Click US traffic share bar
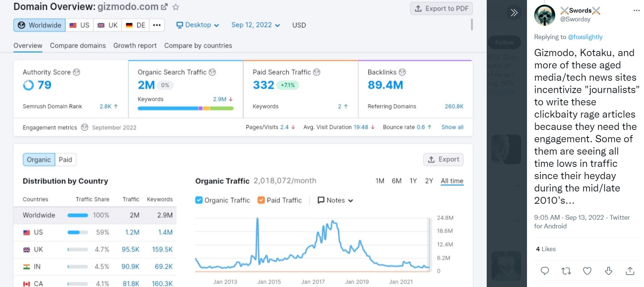Screen dimensions: 644x287 tap(78, 232)
